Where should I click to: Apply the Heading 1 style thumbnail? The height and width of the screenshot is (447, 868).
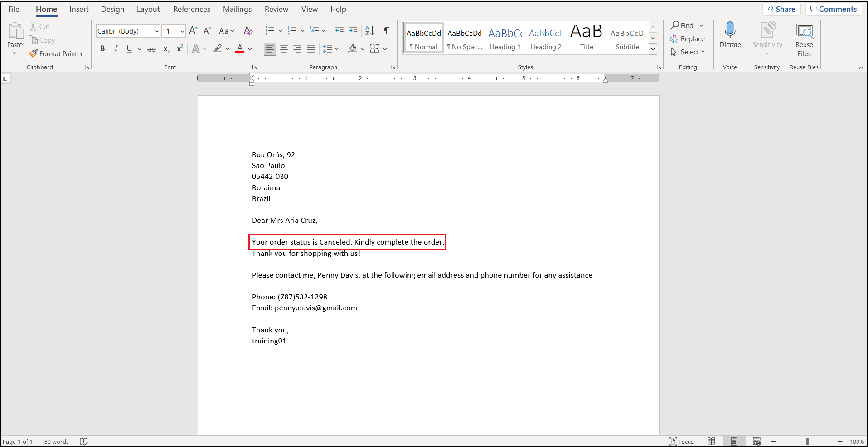tap(505, 39)
